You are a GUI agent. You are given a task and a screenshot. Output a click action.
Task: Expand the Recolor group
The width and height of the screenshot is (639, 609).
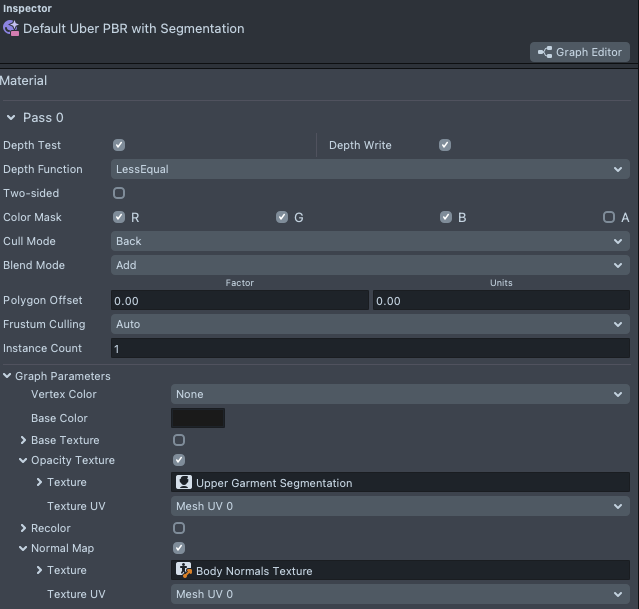click(23, 528)
